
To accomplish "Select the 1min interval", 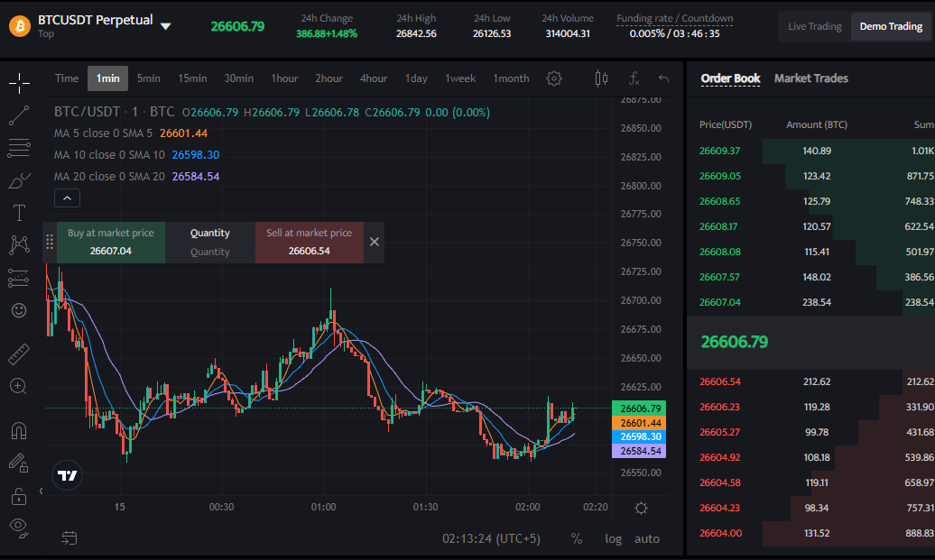I will tap(108, 78).
